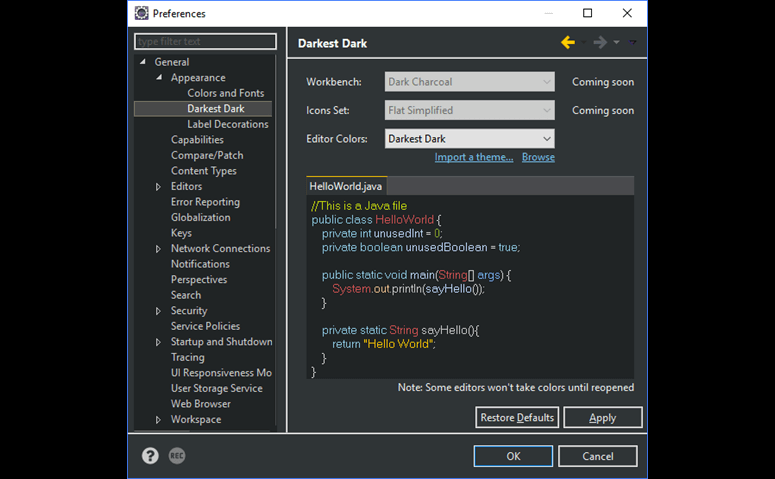Close the Preferences window

[627, 13]
